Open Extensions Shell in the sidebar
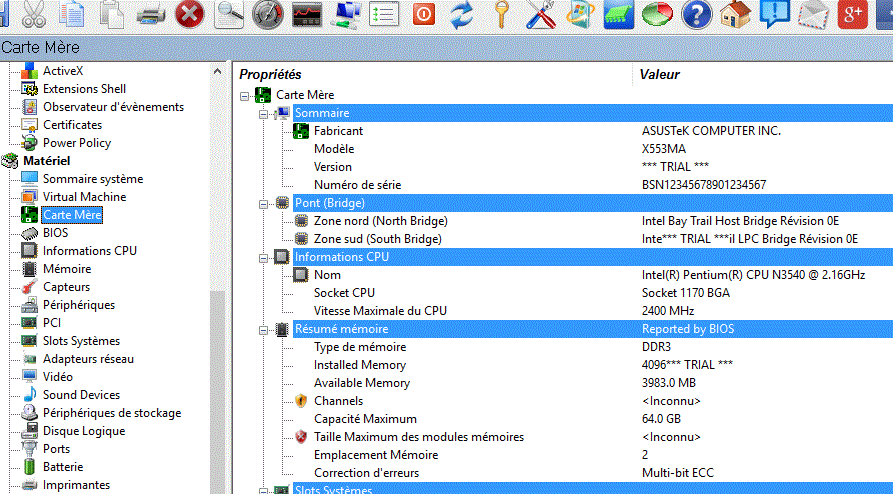 click(84, 89)
